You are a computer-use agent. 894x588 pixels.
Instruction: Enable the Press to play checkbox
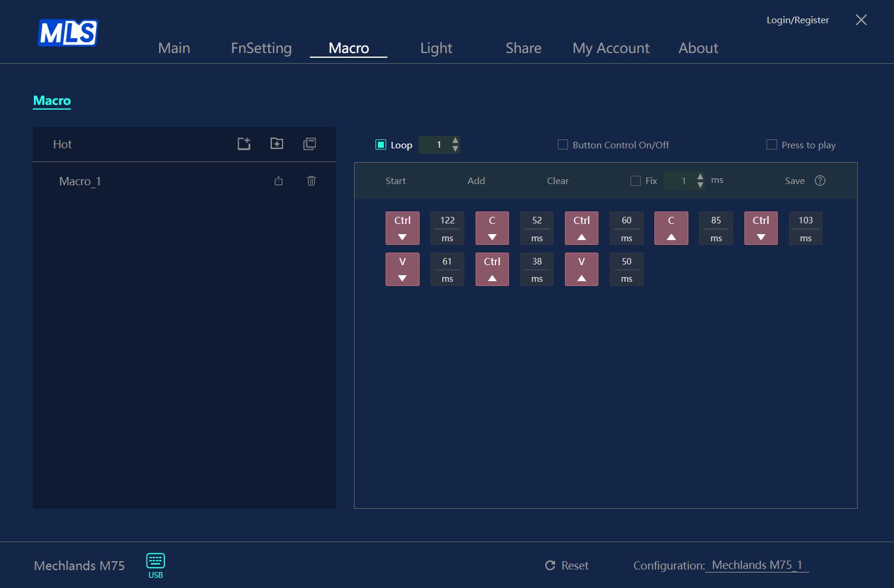(x=772, y=145)
